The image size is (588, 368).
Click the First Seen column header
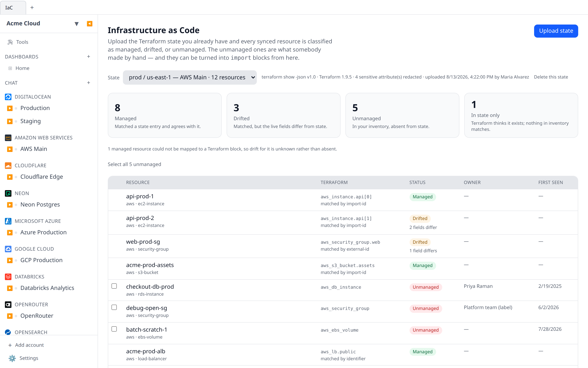550,183
